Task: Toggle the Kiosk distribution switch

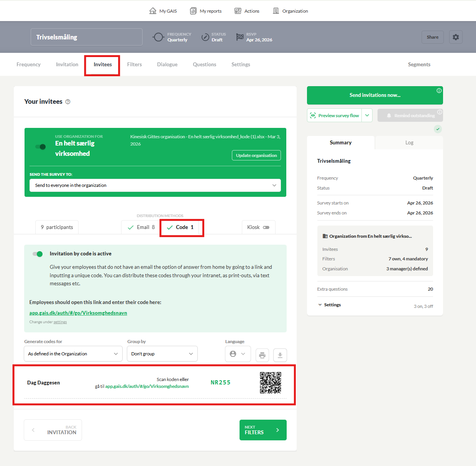Action: coord(266,227)
